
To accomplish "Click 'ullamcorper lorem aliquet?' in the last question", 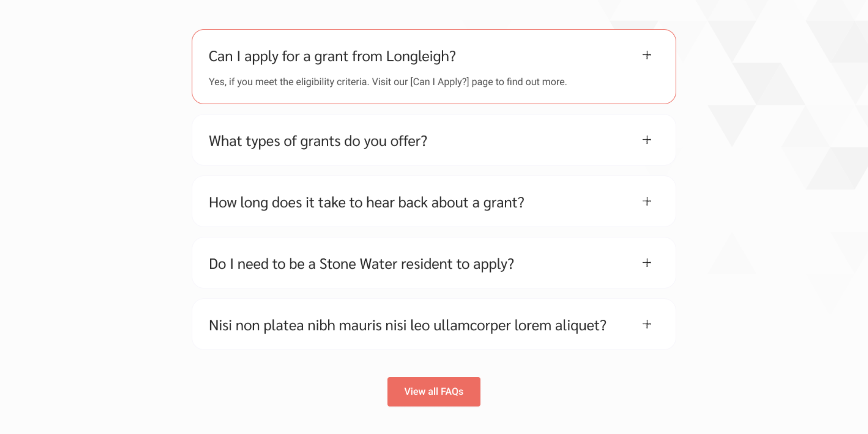I will [520, 325].
